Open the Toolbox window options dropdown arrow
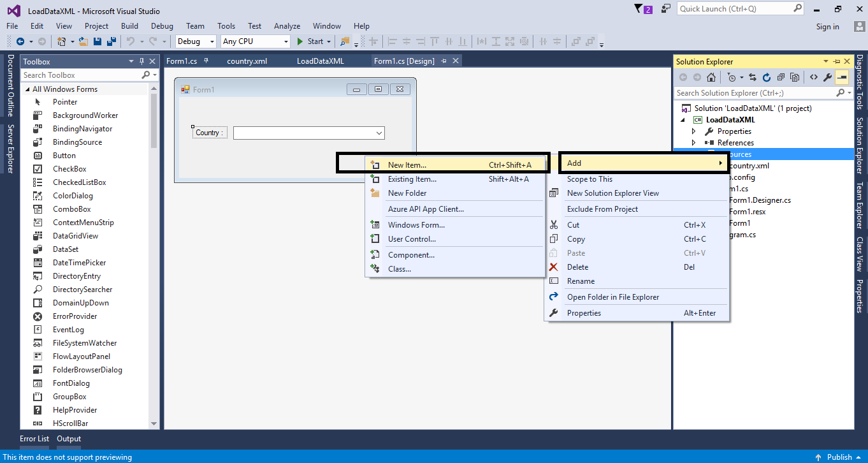Image resolution: width=868 pixels, height=463 pixels. [131, 61]
